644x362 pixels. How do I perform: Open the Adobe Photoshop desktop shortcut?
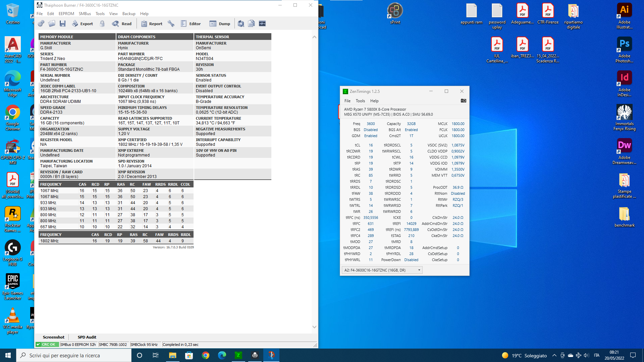click(x=625, y=50)
